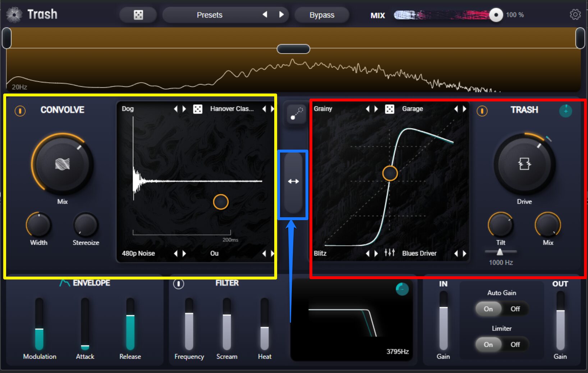588x373 pixels.
Task: Toggle the Convolve module power button
Action: [20, 111]
